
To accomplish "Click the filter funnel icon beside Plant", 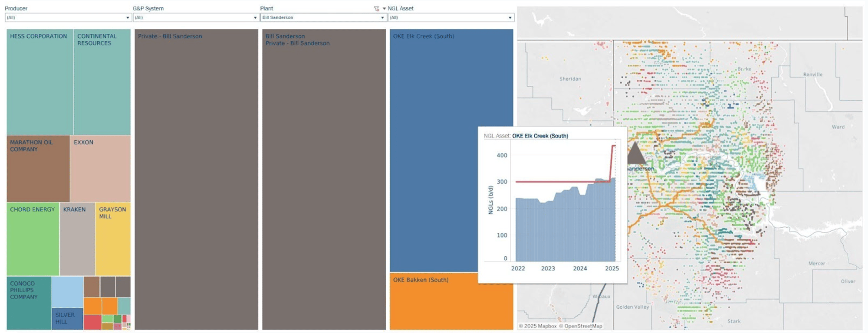I will (376, 9).
